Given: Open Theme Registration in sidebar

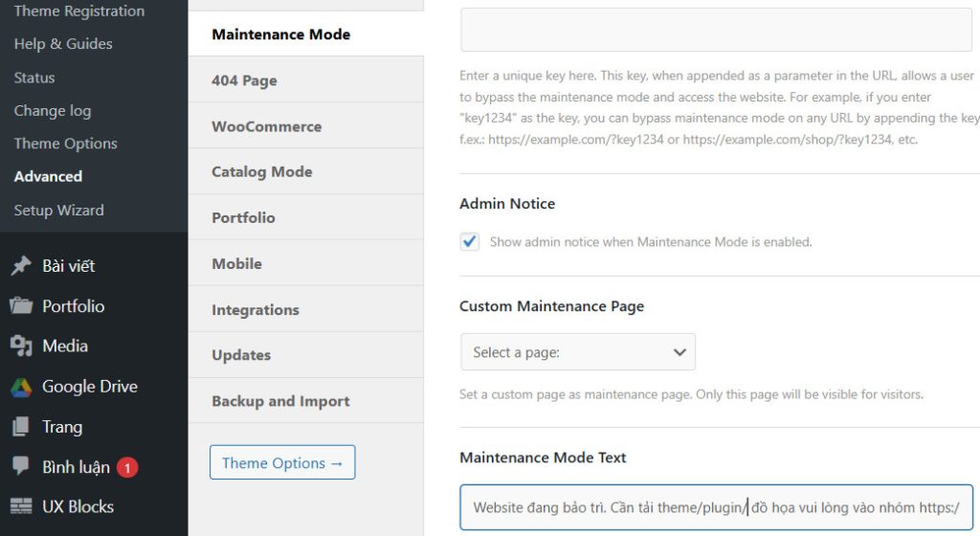Looking at the screenshot, I should [x=79, y=11].
